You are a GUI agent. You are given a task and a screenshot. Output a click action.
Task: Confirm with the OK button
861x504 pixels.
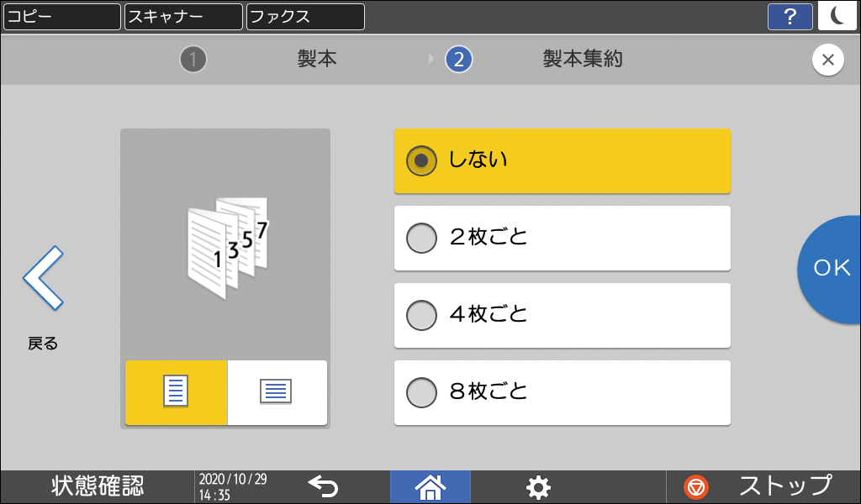[833, 267]
